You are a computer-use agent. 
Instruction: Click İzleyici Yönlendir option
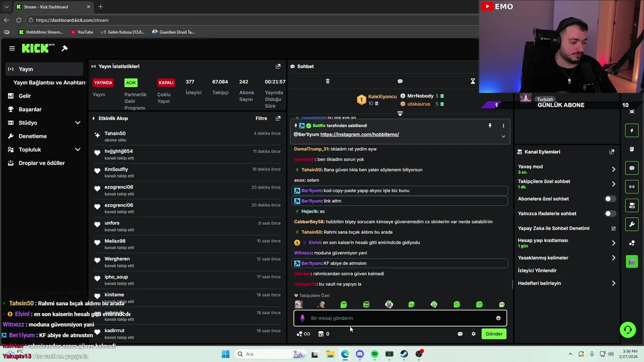[x=537, y=270]
